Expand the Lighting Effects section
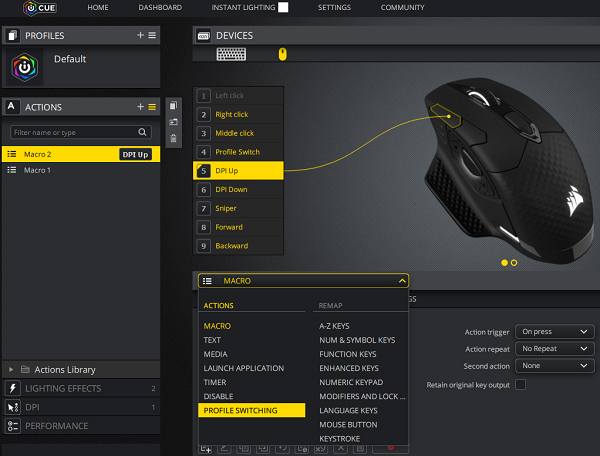This screenshot has width=600, height=456. [81, 388]
